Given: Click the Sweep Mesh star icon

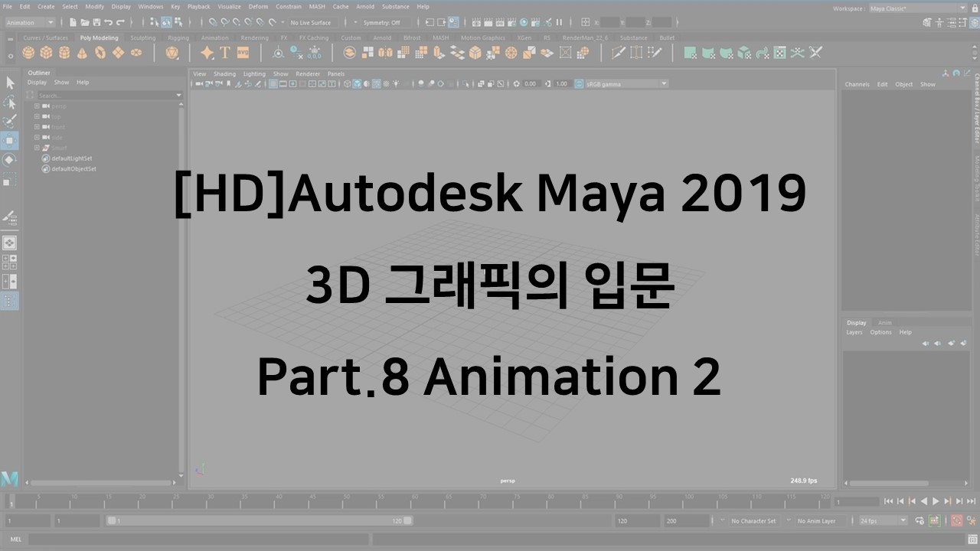Looking at the screenshot, I should (207, 53).
